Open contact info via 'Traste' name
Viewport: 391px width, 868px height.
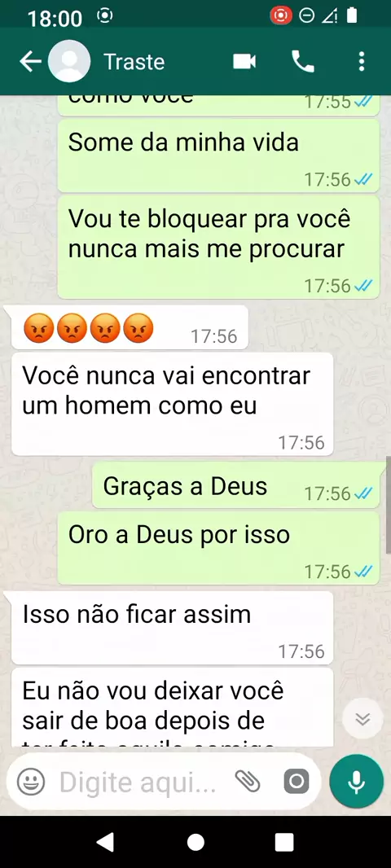[x=134, y=62]
